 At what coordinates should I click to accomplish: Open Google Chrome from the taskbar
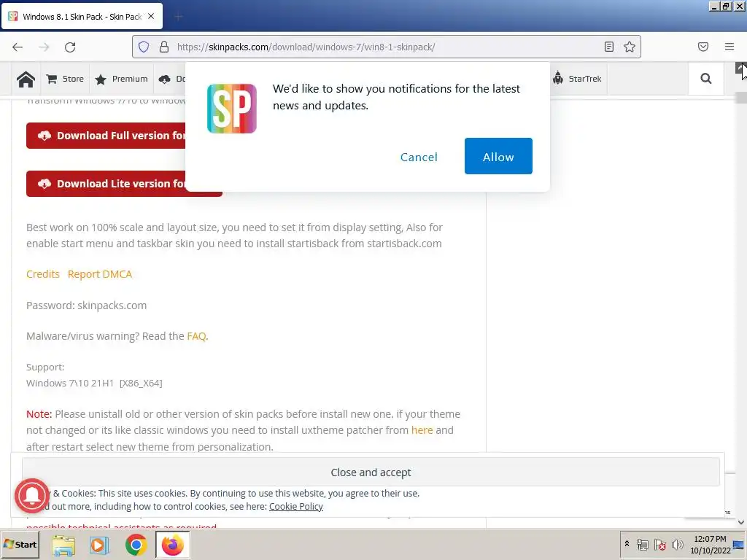136,544
